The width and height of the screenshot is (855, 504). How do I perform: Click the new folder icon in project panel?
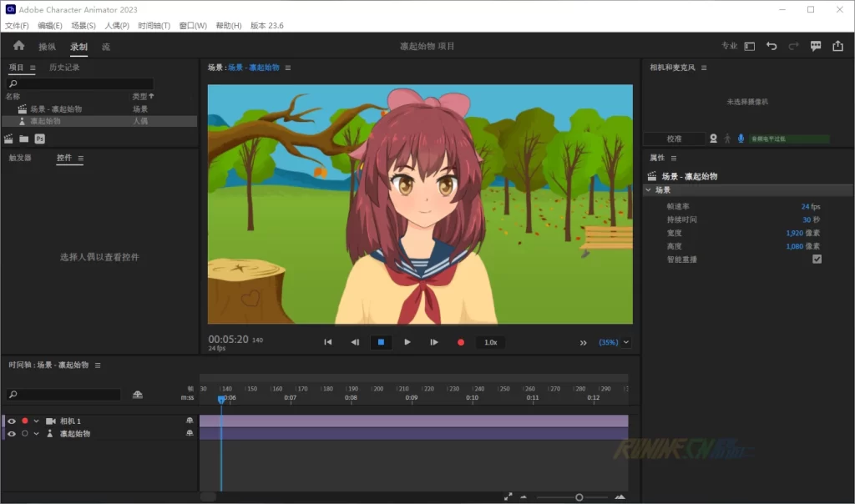tap(23, 139)
